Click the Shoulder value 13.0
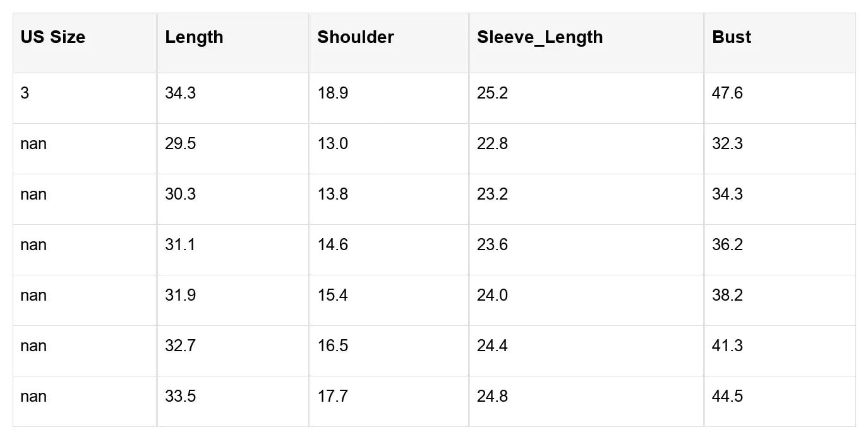Image resolution: width=868 pixels, height=439 pixels. pos(333,144)
